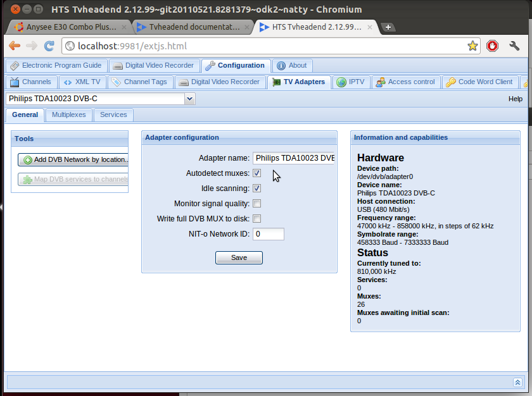Click the browser back arrow
Image resolution: width=532 pixels, height=396 pixels.
click(x=15, y=46)
